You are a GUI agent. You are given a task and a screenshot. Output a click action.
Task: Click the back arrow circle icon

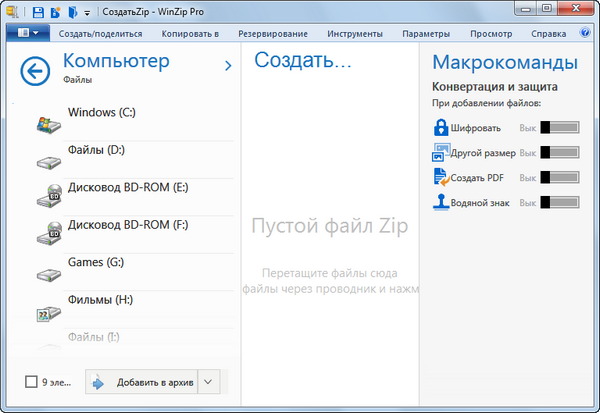[35, 70]
